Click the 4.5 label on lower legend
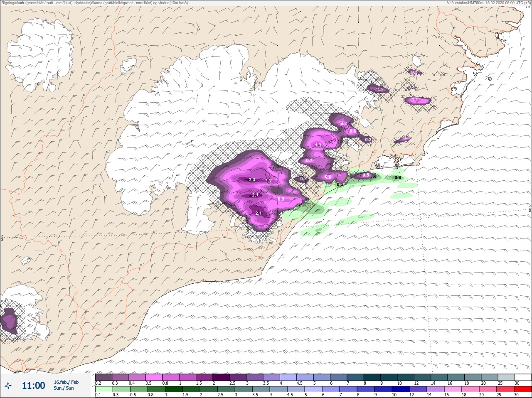 [x=291, y=395]
